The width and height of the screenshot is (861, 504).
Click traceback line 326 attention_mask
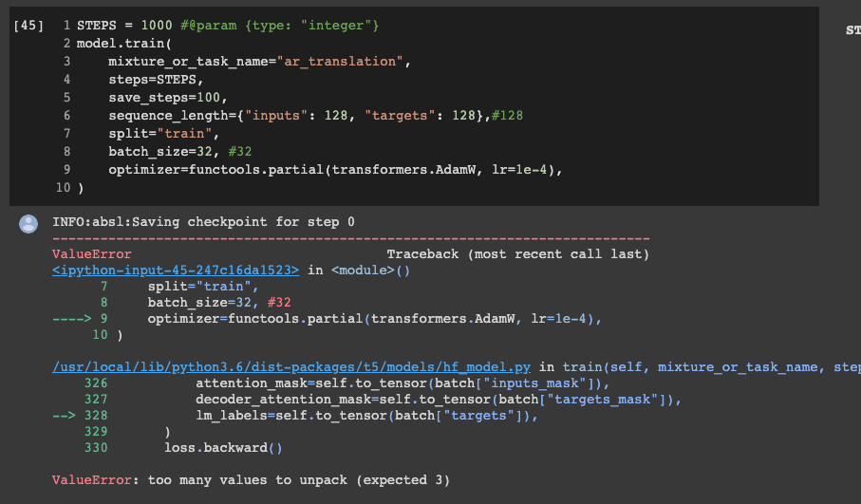coord(402,383)
